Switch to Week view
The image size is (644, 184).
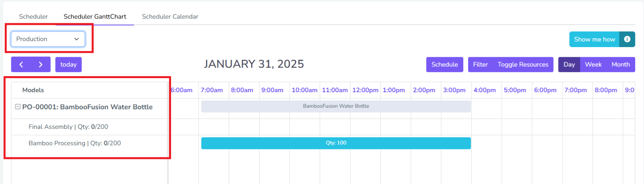[593, 64]
